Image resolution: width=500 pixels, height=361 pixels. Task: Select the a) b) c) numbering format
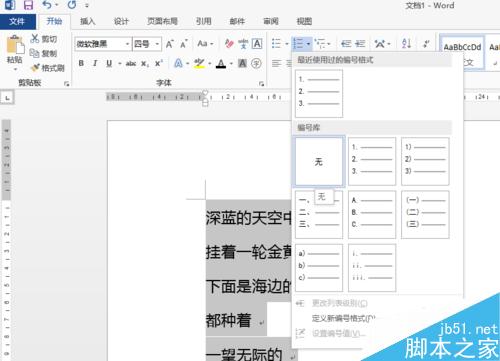coord(319,268)
